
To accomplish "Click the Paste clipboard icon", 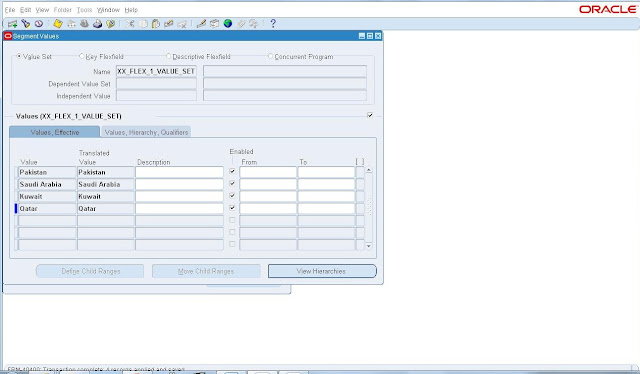I will pyautogui.click(x=156, y=24).
